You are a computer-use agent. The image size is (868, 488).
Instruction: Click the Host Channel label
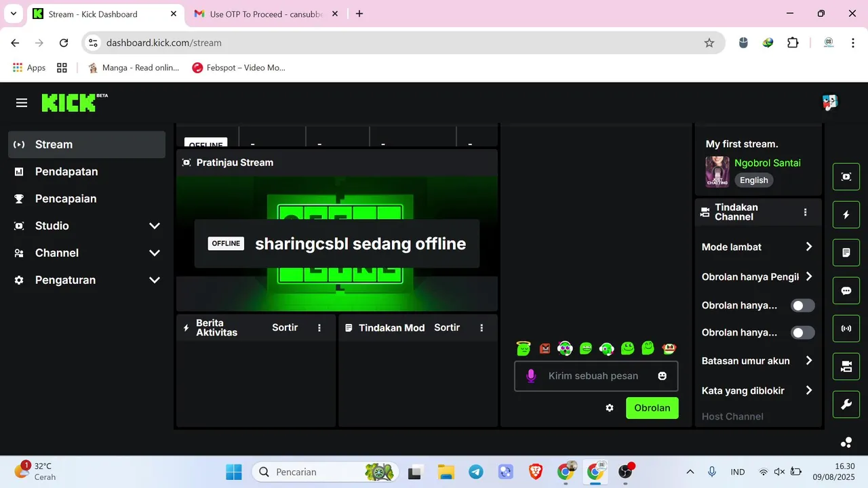click(732, 416)
